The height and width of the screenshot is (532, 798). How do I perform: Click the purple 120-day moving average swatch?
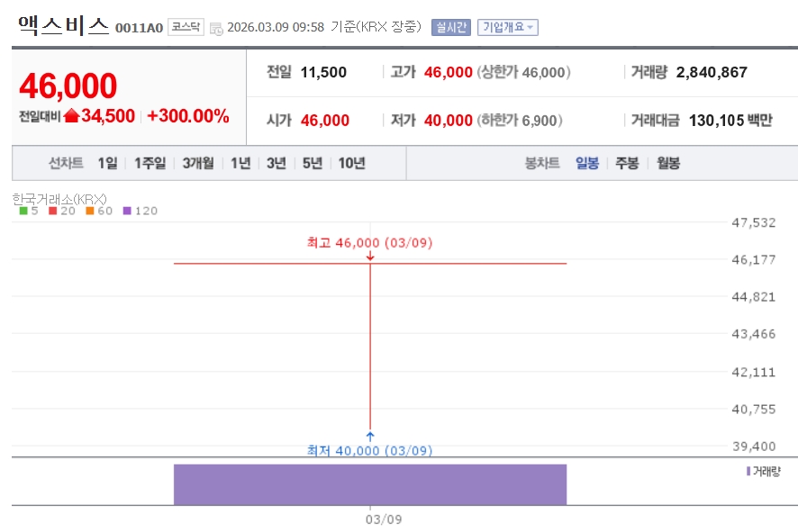click(127, 211)
